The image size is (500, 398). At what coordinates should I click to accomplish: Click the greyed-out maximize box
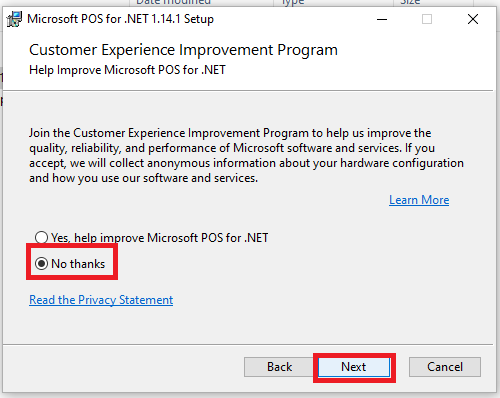427,19
